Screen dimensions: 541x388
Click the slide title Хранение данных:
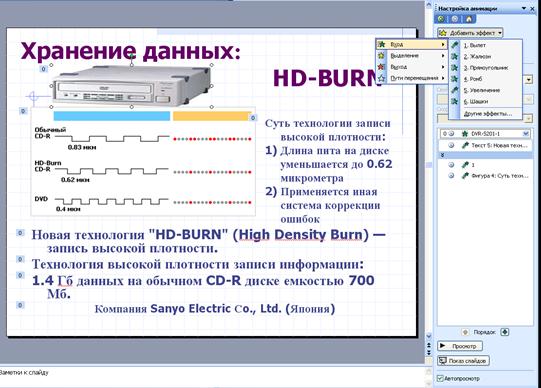(130, 51)
